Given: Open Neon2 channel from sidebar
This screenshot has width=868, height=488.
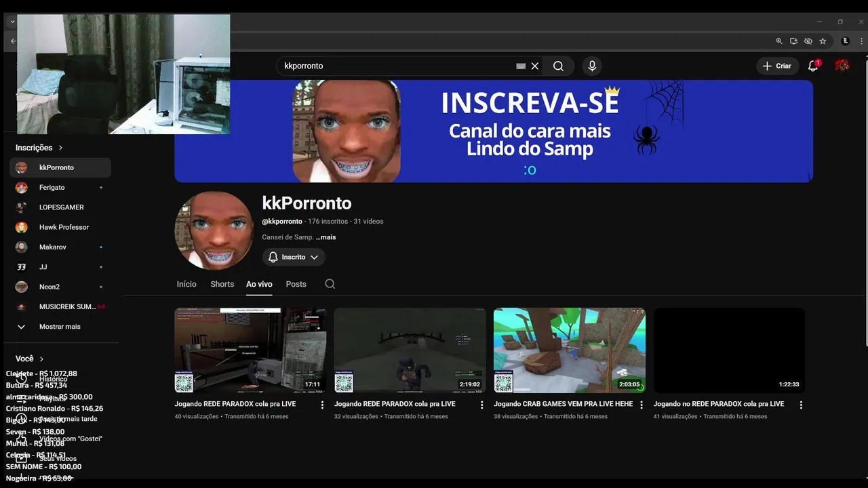Looking at the screenshot, I should [x=60, y=287].
